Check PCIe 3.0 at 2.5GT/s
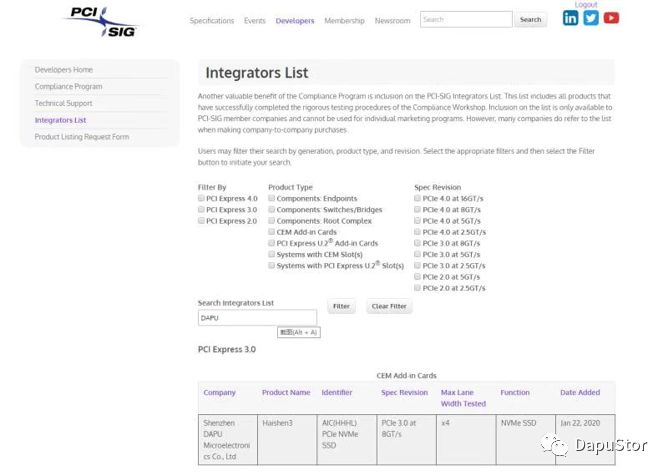This screenshot has height=476, width=668. [x=417, y=265]
